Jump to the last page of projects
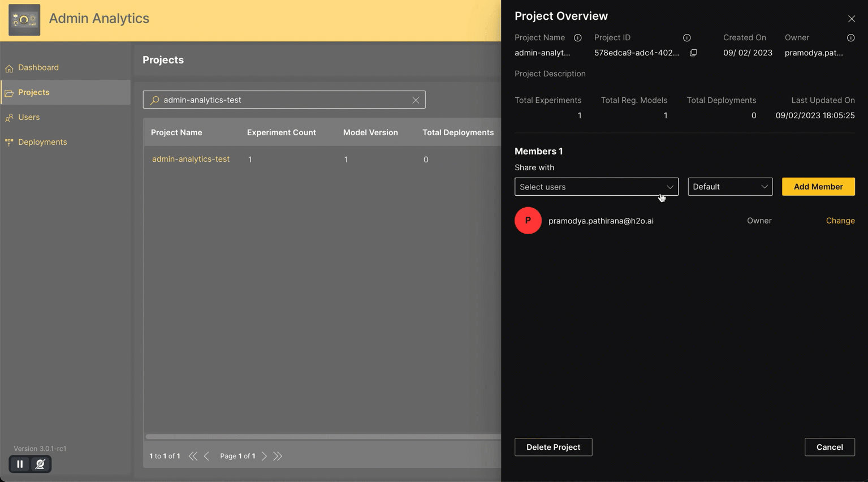Screen dimensions: 868x482 278,456
